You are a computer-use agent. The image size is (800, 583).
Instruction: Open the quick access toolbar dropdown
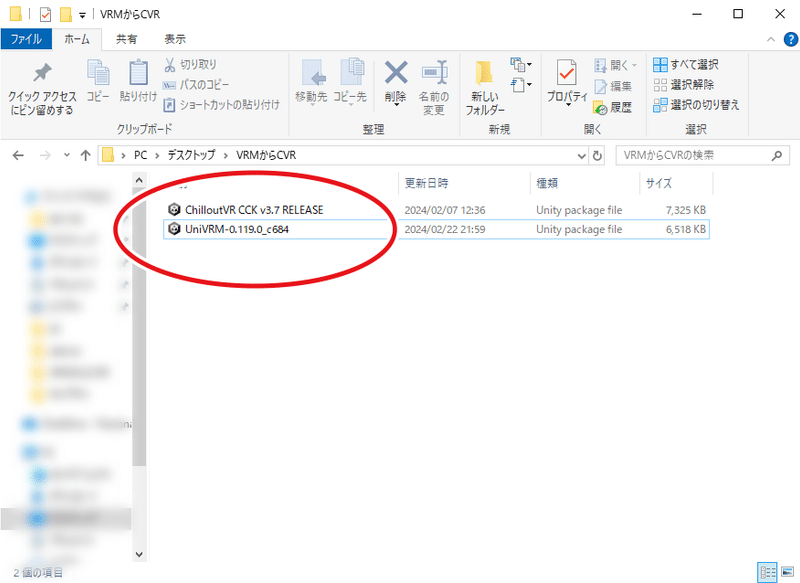(83, 15)
